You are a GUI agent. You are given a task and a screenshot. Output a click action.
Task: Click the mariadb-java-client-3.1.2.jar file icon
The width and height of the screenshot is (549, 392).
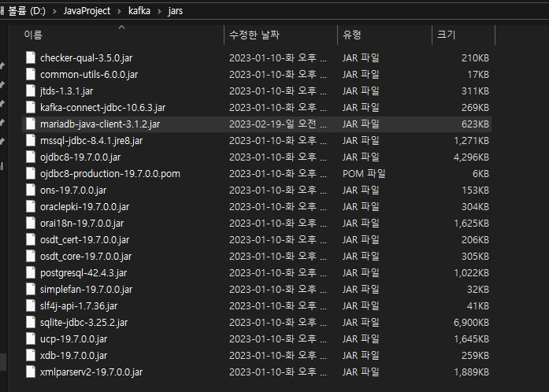tap(31, 124)
